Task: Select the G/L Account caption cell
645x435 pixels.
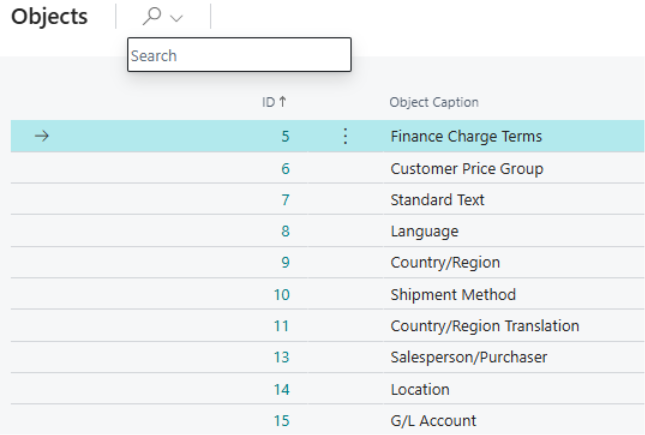Action: (433, 421)
